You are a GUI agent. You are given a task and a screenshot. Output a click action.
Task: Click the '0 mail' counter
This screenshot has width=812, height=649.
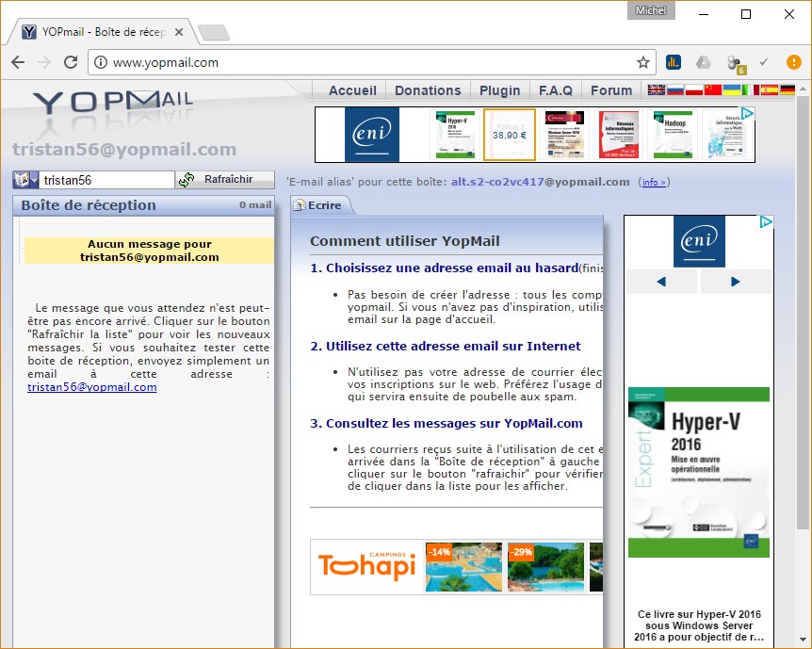pyautogui.click(x=255, y=205)
